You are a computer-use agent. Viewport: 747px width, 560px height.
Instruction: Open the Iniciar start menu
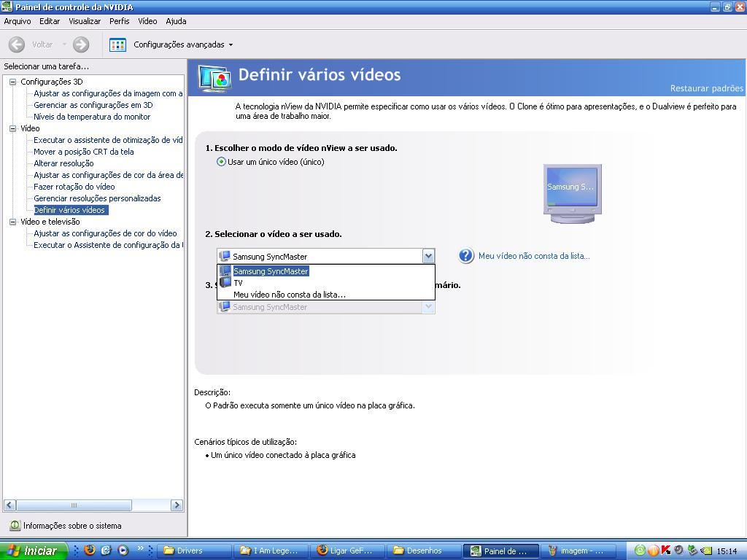pyautogui.click(x=34, y=551)
